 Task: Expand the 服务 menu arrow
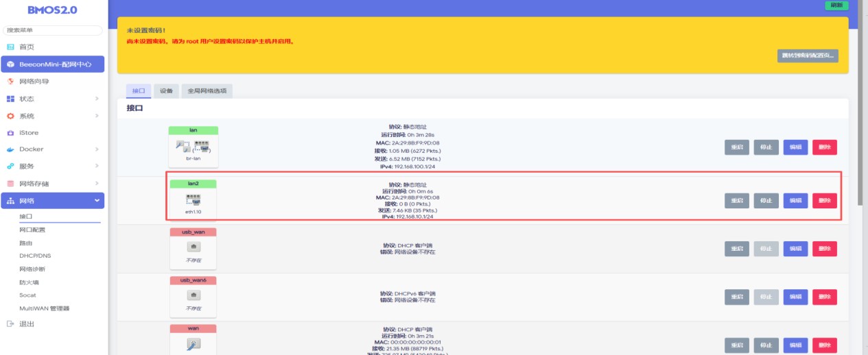coord(97,166)
